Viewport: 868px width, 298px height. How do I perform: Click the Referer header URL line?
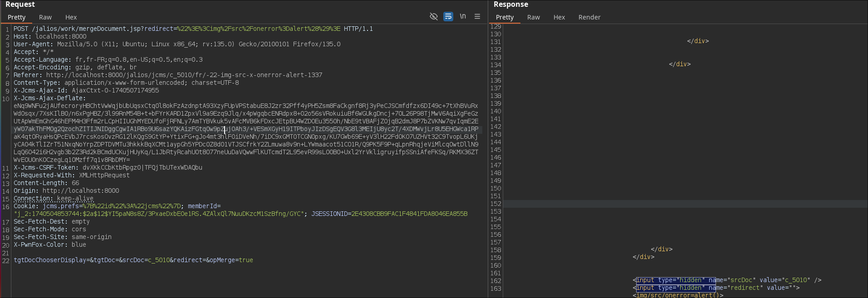click(168, 75)
